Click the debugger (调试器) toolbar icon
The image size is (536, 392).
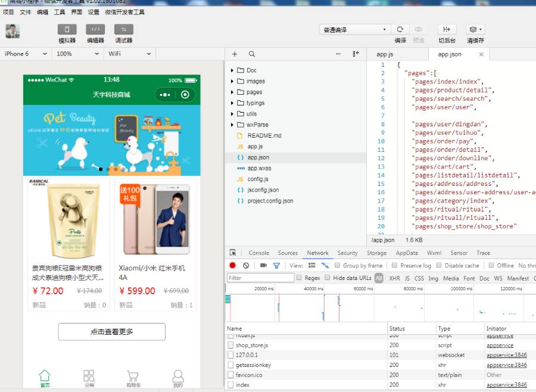tap(124, 30)
